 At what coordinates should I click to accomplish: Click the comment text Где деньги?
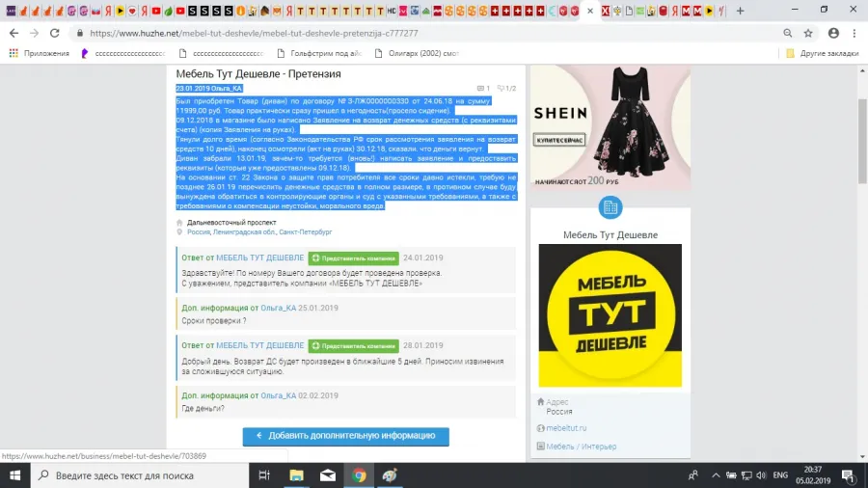pos(203,408)
